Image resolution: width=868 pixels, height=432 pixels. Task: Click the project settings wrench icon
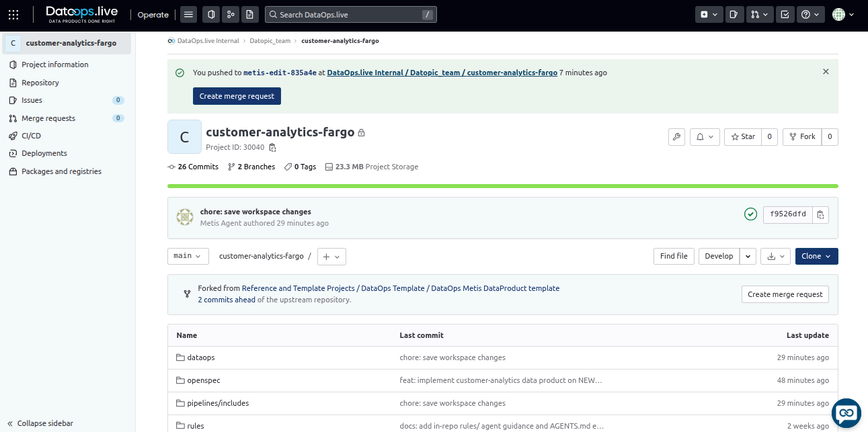[x=676, y=136]
